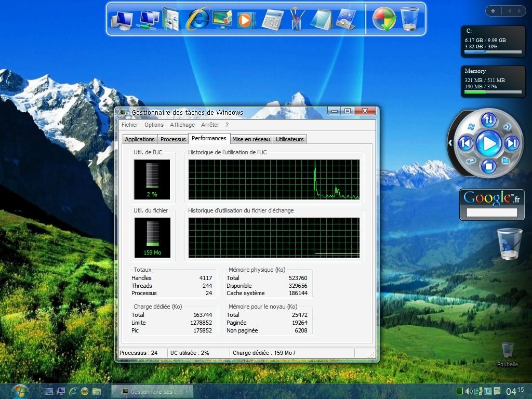Click the 'Gestionnaire des t...' taskbar button
532x399 pixels.
pos(152,392)
